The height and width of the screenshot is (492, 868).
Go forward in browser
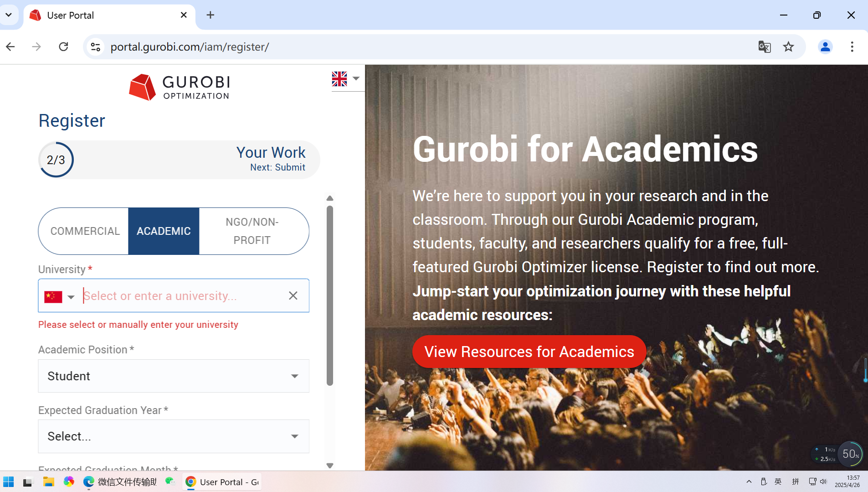click(36, 47)
